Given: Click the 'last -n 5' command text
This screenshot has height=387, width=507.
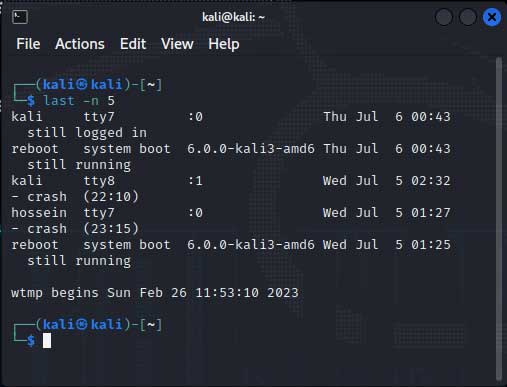Looking at the screenshot, I should click(x=79, y=101).
